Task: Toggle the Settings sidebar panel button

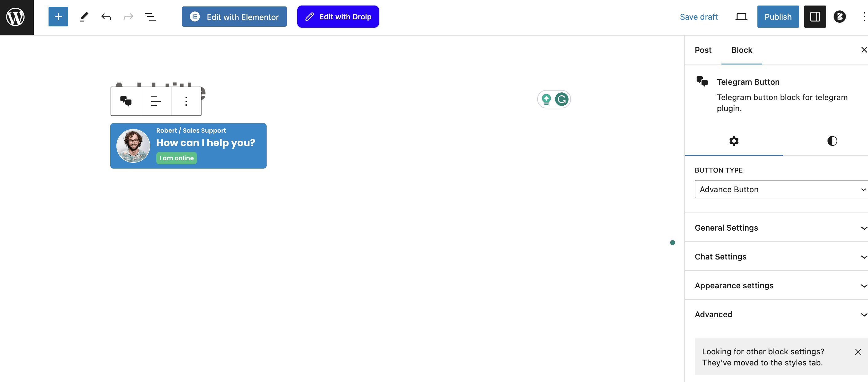Action: [x=815, y=17]
